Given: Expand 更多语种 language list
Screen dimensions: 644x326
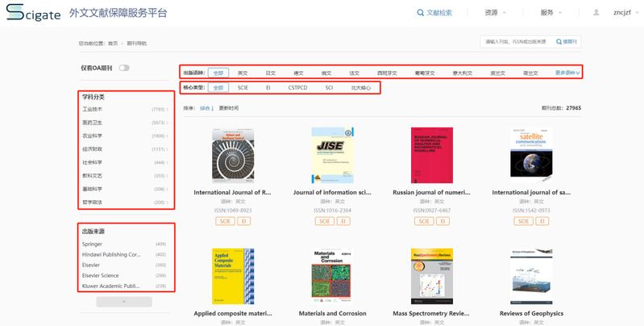Looking at the screenshot, I should click(x=567, y=73).
